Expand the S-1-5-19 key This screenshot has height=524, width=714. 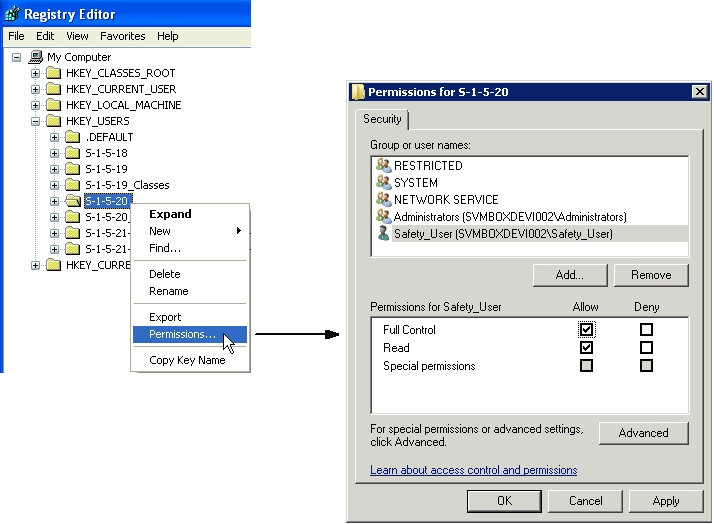(x=54, y=169)
